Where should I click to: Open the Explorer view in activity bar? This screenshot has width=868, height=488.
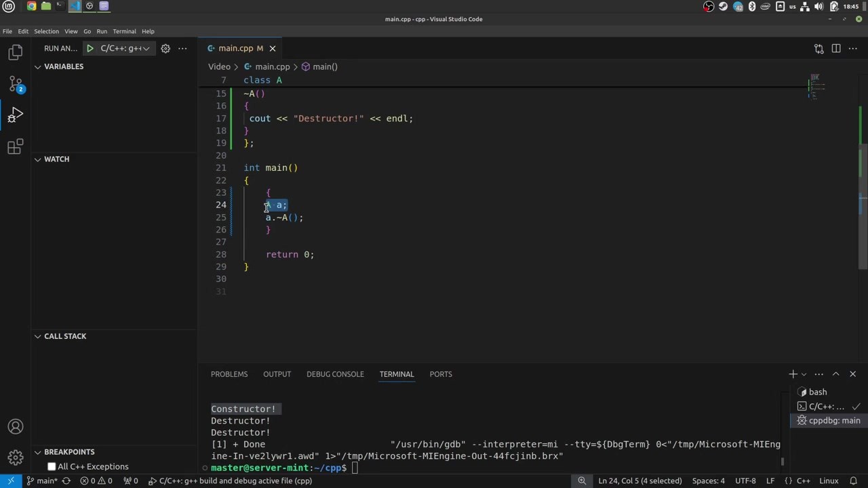tap(15, 52)
